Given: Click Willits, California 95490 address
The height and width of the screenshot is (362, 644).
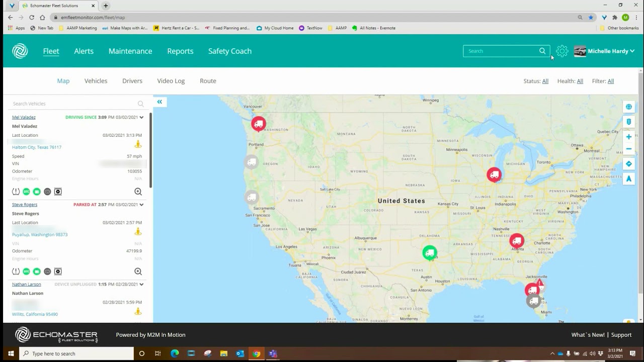Looking at the screenshot, I should point(35,314).
